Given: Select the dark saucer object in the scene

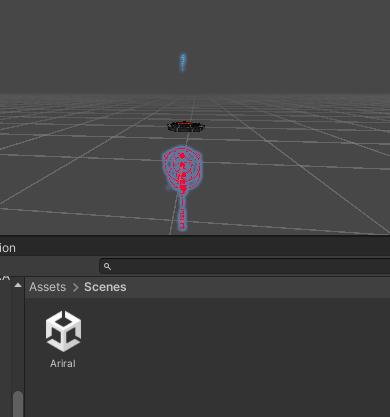Looking at the screenshot, I should (186, 127).
